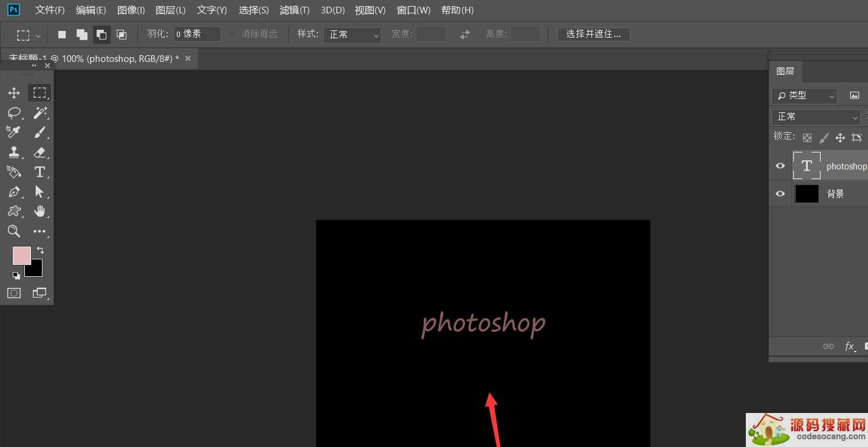Open the 窗口(W) menu
The image size is (868, 447).
click(x=413, y=10)
